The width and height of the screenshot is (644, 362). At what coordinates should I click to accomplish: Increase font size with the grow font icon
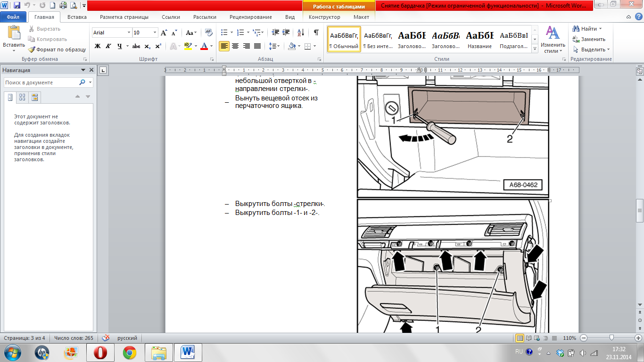164,33
